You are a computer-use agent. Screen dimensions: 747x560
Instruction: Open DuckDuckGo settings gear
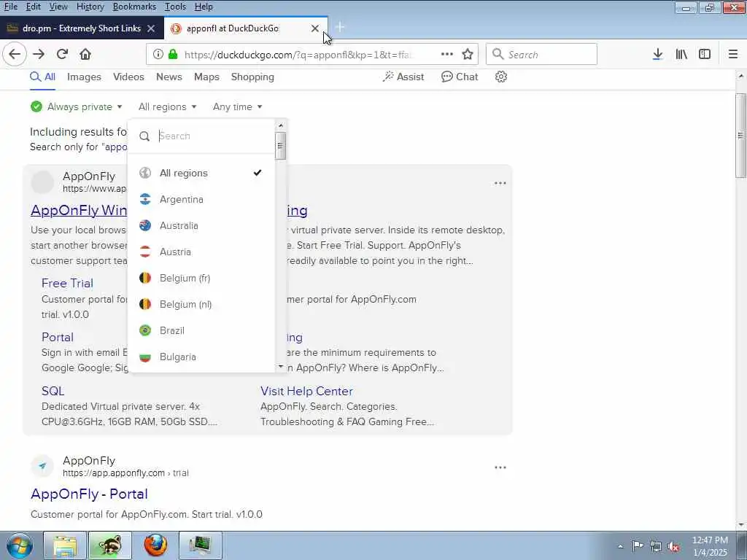click(500, 77)
